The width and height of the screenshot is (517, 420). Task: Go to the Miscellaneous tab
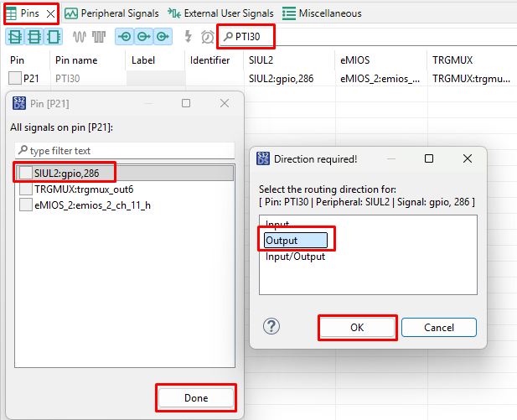(322, 13)
